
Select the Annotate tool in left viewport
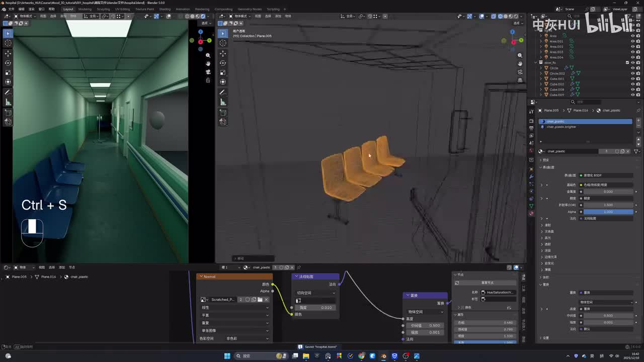pyautogui.click(x=8, y=93)
